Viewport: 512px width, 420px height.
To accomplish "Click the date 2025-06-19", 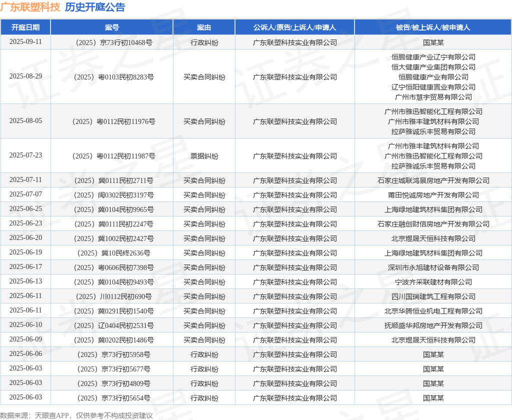I will 25,252.
